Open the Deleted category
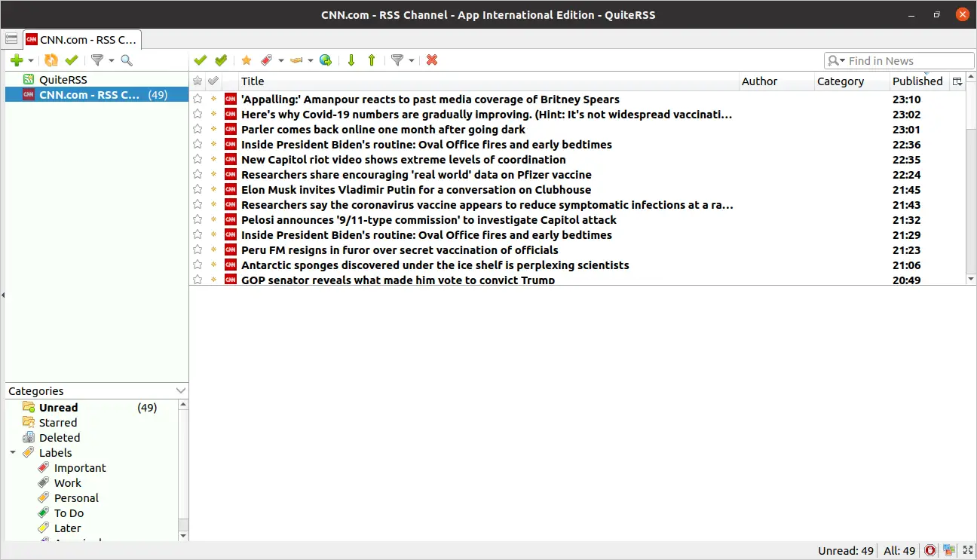 click(x=91, y=438)
